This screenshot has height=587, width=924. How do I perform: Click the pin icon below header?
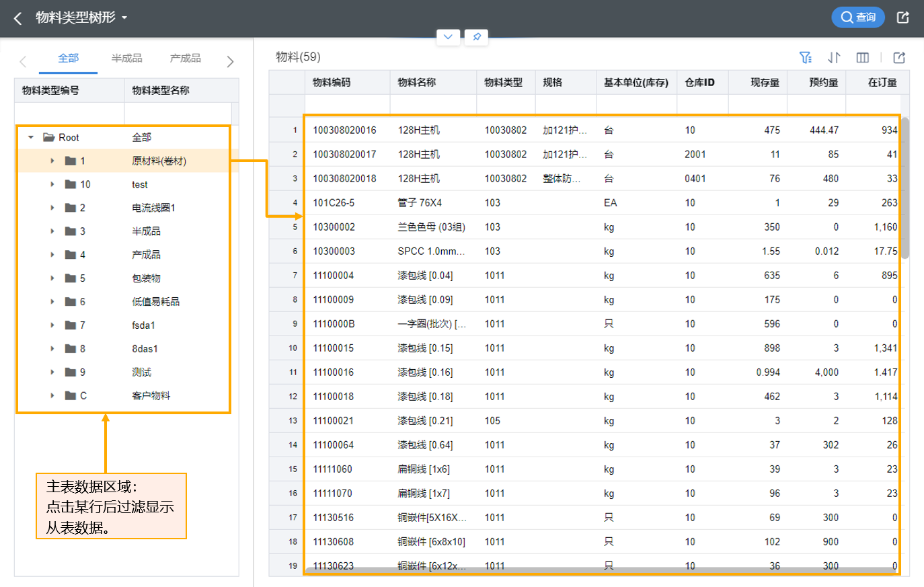(476, 37)
